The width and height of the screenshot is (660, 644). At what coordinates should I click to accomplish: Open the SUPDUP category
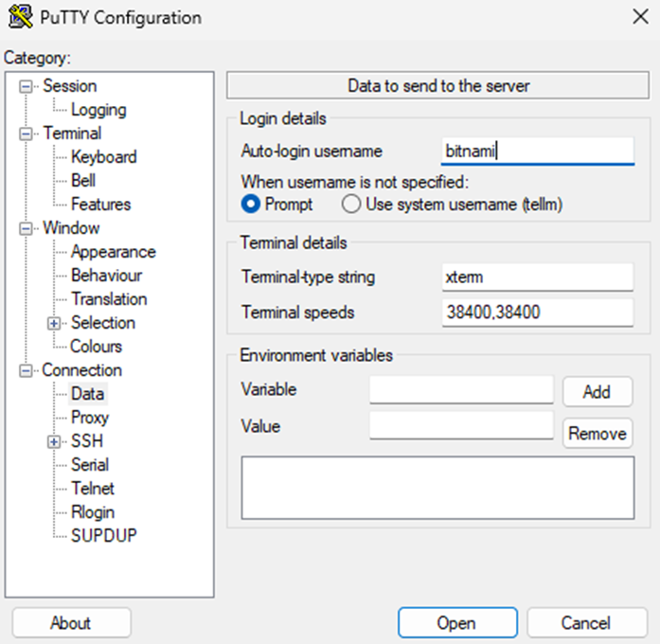(x=104, y=536)
